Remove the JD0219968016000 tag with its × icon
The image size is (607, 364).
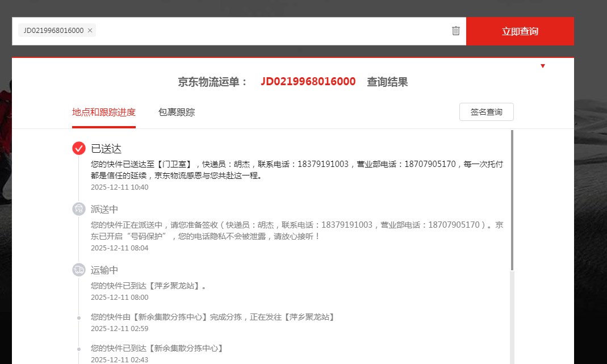coord(90,31)
